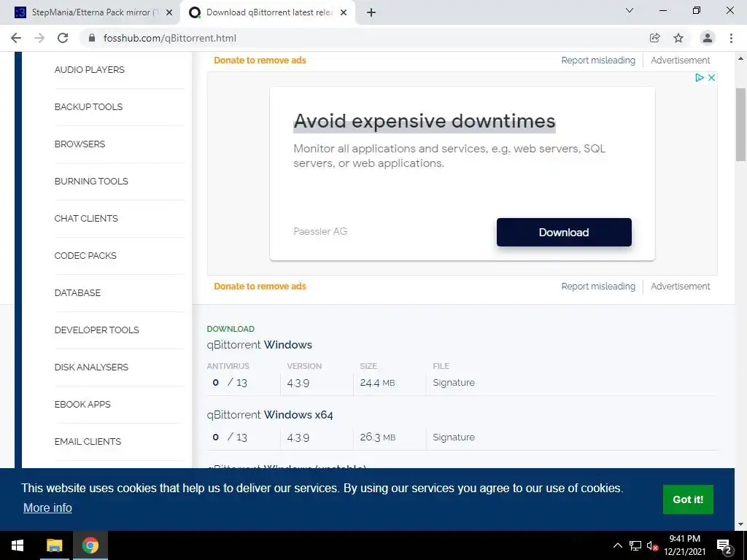
Task: Open File Explorer from the taskbar
Action: click(x=54, y=545)
